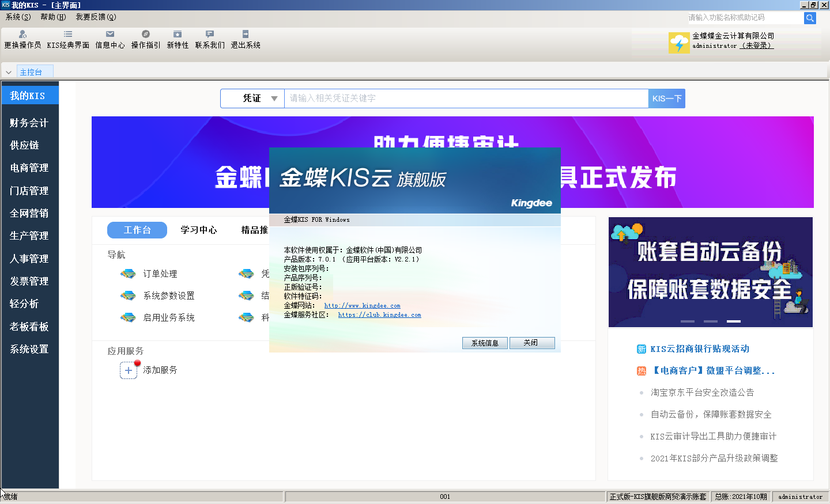Open the club.kingdee.com community link
Image resolution: width=830 pixels, height=504 pixels.
[x=379, y=315]
